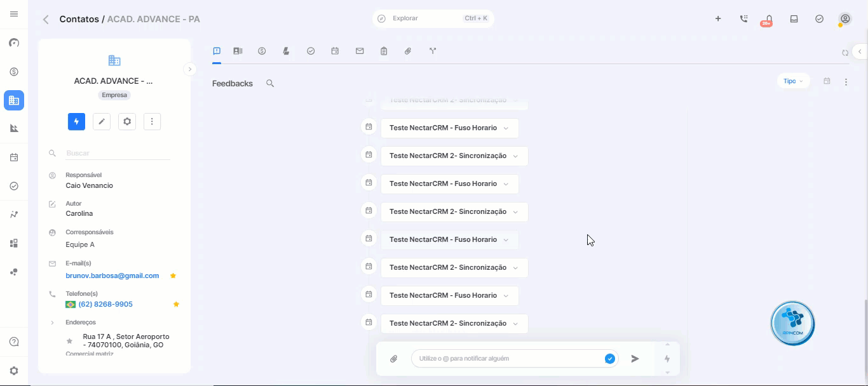868x386 pixels.
Task: Click the Explorar search bar
Action: tap(433, 18)
